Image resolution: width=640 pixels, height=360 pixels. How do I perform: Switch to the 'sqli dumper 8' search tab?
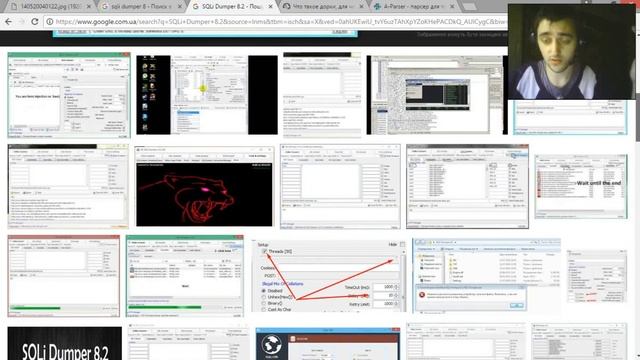tap(141, 7)
